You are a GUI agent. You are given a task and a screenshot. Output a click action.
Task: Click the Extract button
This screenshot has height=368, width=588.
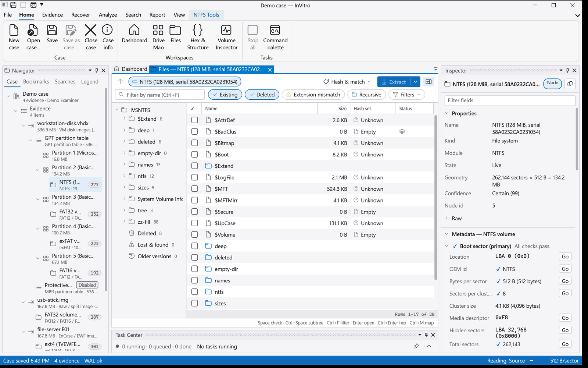394,82
